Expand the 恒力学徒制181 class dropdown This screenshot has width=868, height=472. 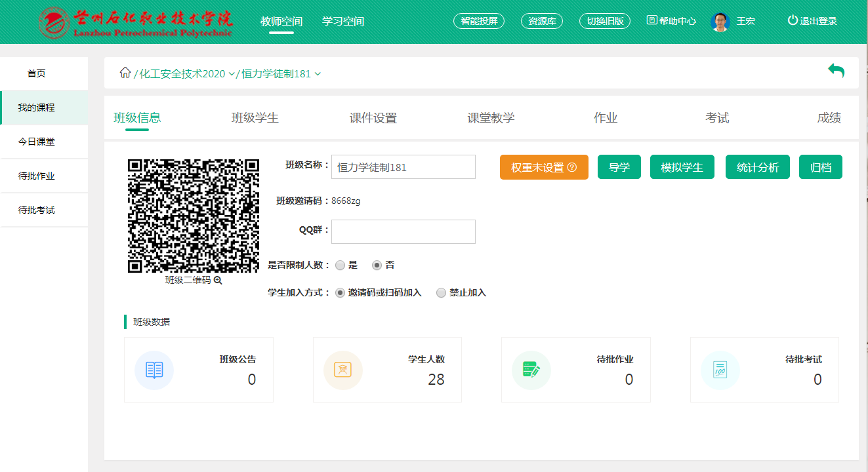pos(318,74)
